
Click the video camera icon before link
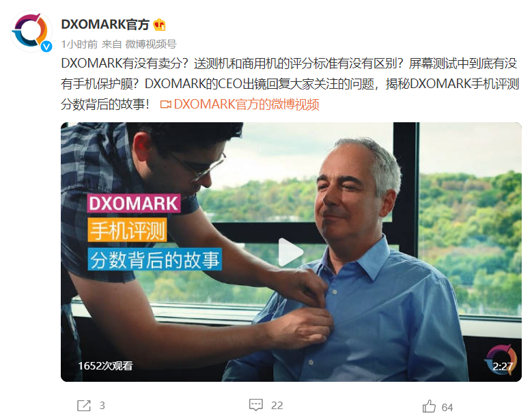[165, 104]
